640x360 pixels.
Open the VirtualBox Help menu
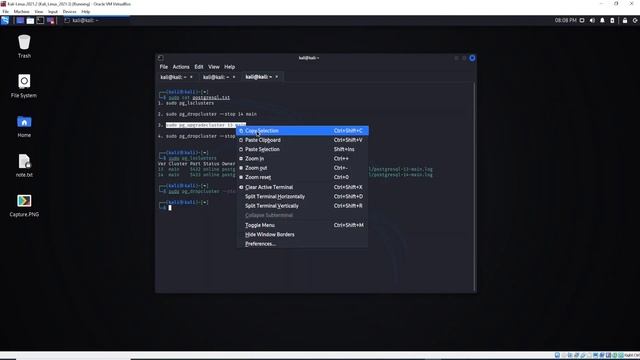click(x=86, y=12)
